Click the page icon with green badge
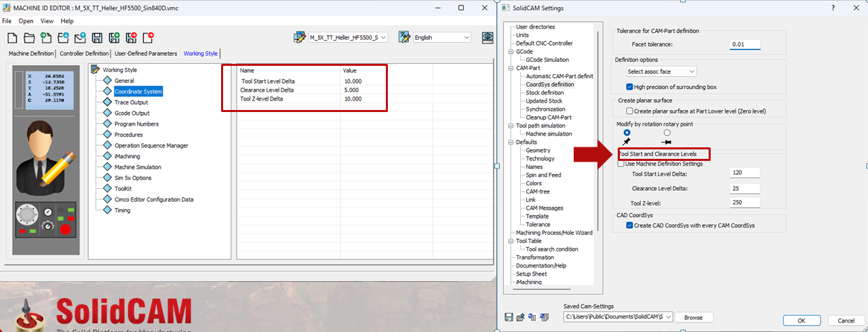Screen dimensions: 868x332 tap(45, 38)
